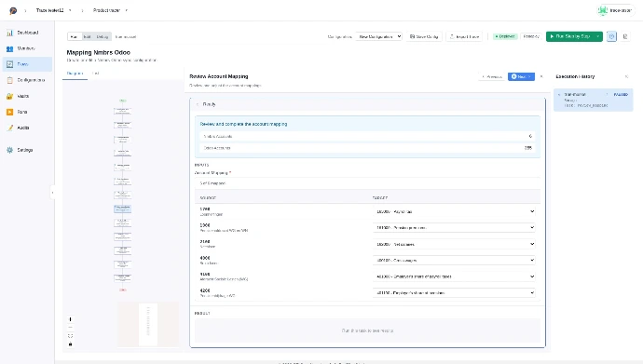Select the Flows item in sidebar

(27, 64)
